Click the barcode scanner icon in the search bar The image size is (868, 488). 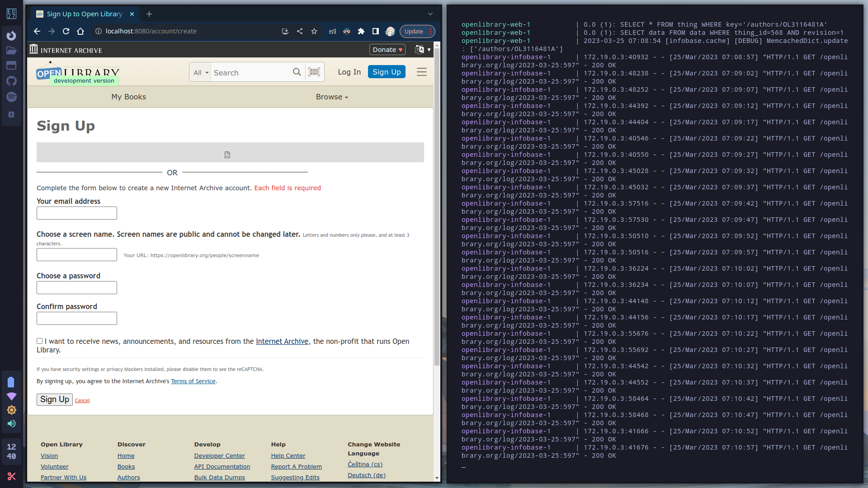click(x=314, y=72)
